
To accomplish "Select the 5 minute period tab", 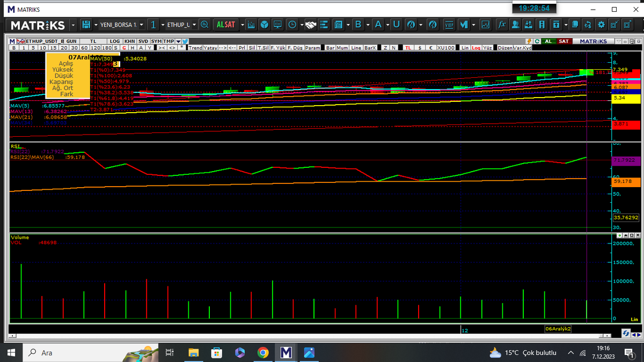I will pyautogui.click(x=33, y=48).
